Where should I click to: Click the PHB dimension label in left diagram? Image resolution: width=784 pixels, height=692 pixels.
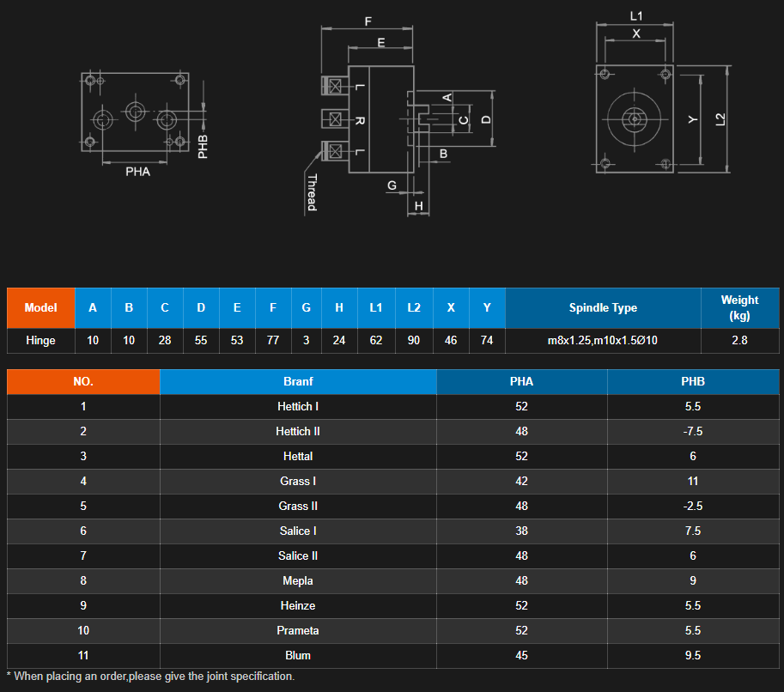[x=203, y=146]
